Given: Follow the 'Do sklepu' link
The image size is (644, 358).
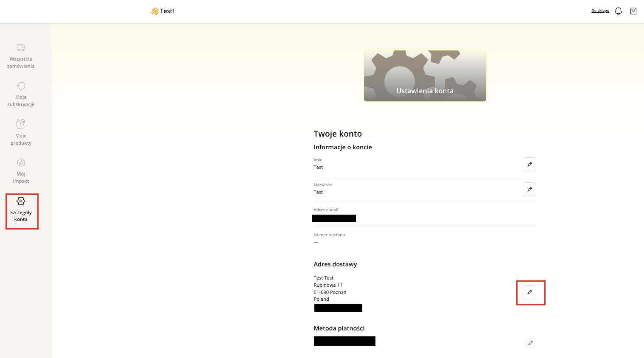Looking at the screenshot, I should point(600,11).
